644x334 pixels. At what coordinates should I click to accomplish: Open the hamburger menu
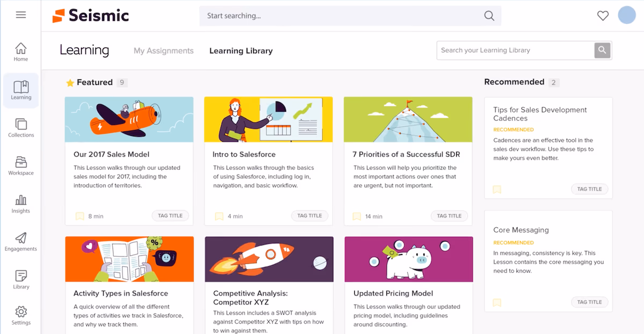click(21, 15)
